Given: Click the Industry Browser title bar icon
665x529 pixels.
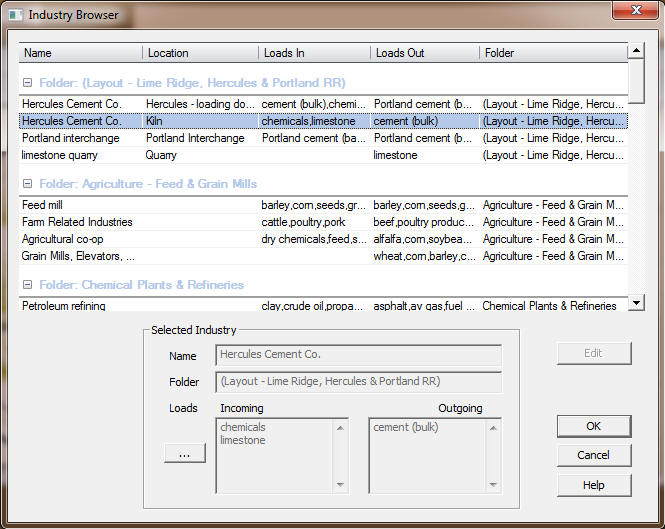Looking at the screenshot, I should 16,15.
